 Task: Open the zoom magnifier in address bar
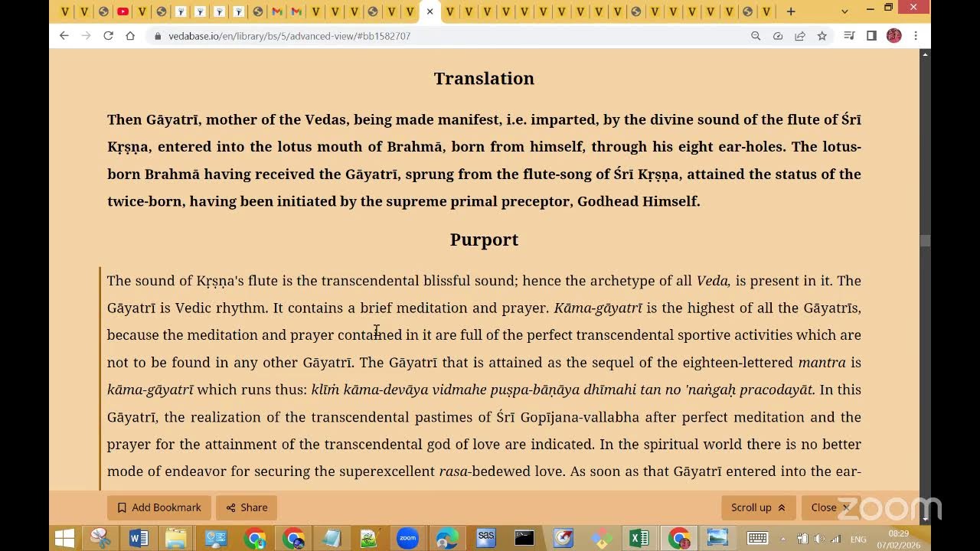pos(756,36)
